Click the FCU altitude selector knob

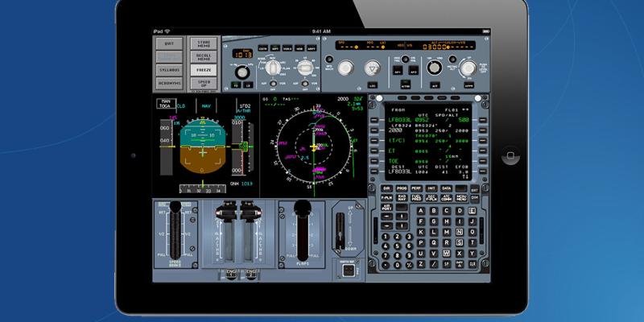435,68
